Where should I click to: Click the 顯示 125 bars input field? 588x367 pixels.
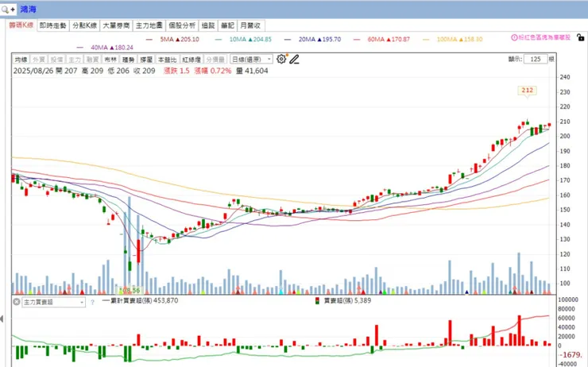[535, 60]
